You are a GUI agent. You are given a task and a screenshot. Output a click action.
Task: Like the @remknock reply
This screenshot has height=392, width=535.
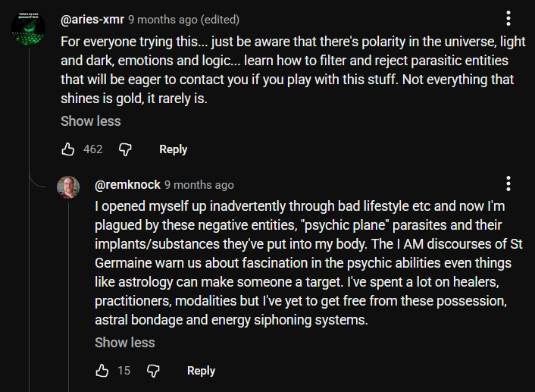point(102,371)
